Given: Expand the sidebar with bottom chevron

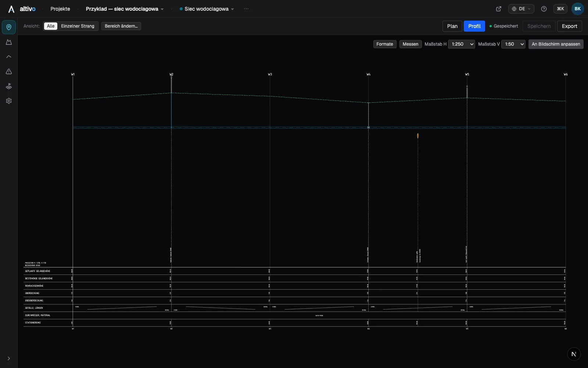Looking at the screenshot, I should coord(9,358).
